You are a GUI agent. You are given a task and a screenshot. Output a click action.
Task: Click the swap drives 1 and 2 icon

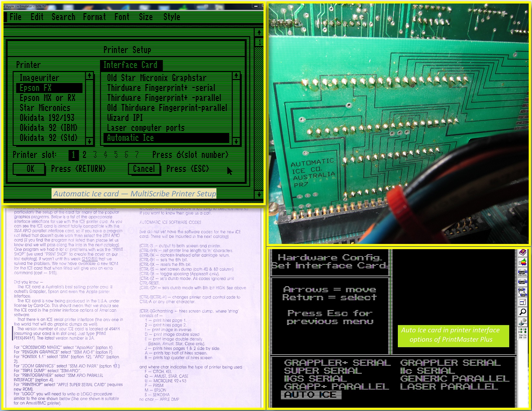[x=522, y=292]
